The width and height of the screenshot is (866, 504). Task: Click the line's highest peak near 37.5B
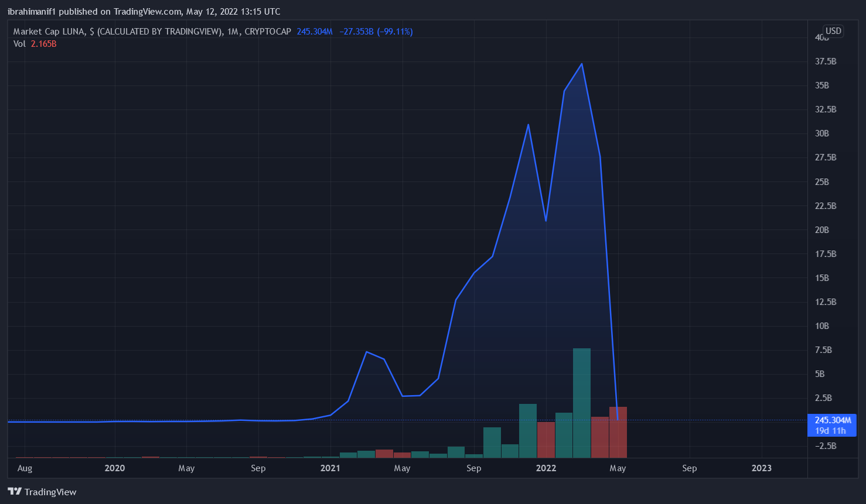pyautogui.click(x=582, y=64)
